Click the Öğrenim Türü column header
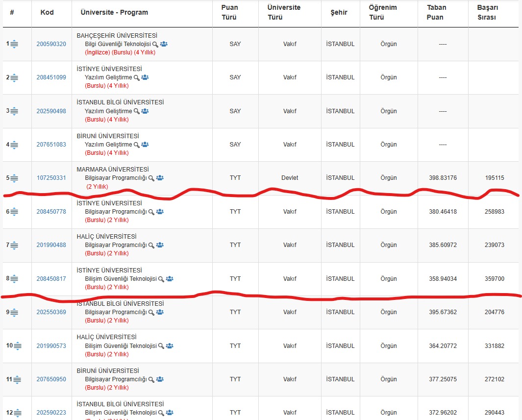 382,12
